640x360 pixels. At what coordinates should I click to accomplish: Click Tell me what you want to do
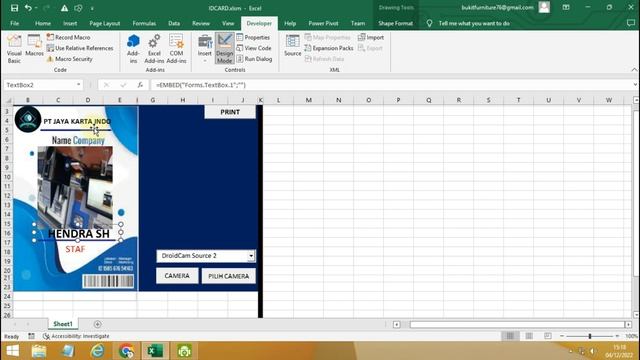473,23
